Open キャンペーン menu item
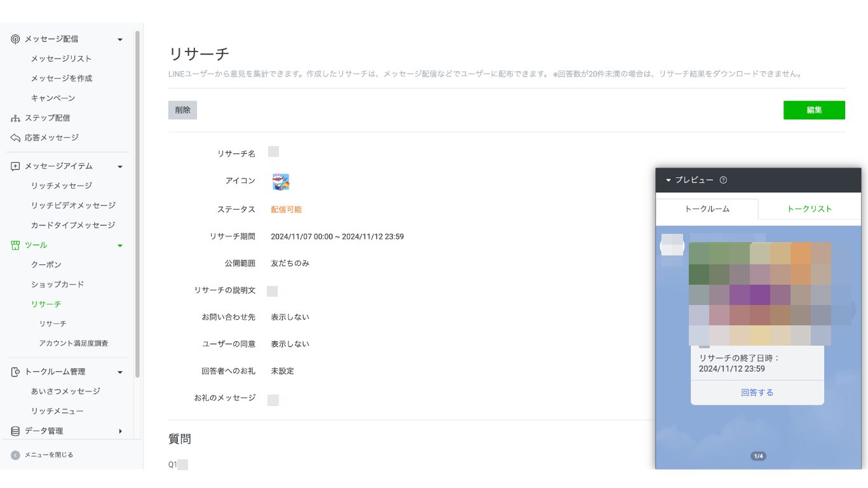This screenshot has height=488, width=868. (53, 98)
